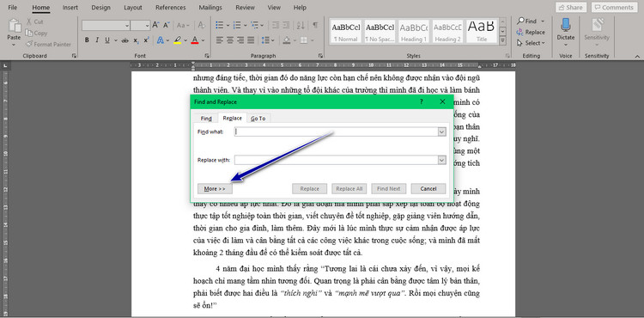Screen dimensions: 644x318
Task: Open the File menu
Action: click(12, 8)
